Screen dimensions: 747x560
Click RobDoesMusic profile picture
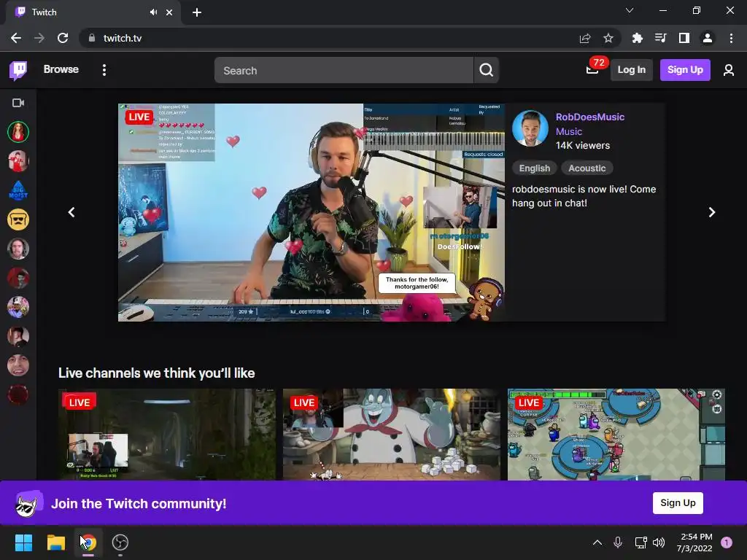[x=530, y=128]
